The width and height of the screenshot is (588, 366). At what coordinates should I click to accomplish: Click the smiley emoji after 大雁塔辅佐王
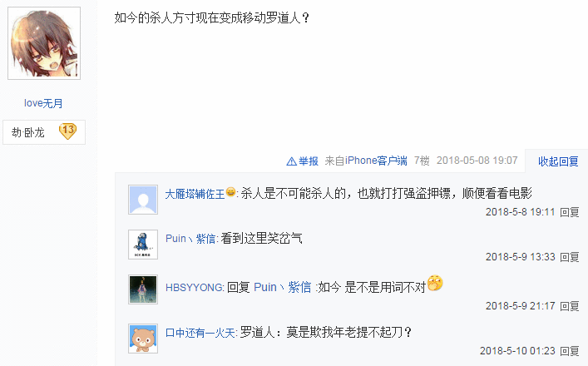pyautogui.click(x=230, y=192)
